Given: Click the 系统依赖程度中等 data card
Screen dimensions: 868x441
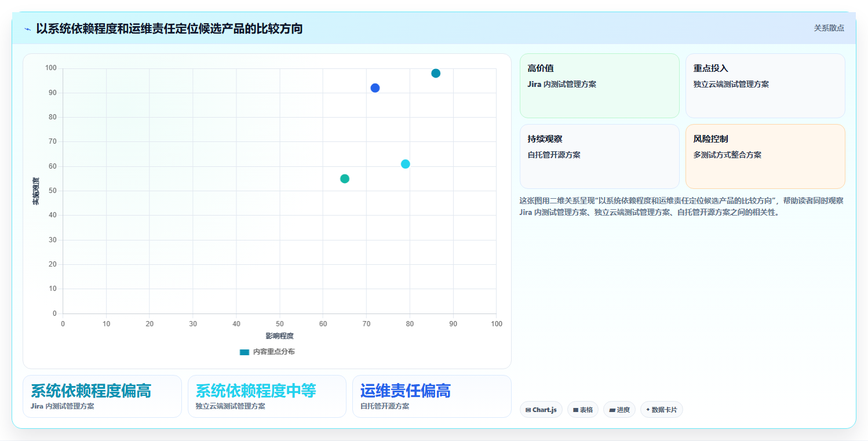Looking at the screenshot, I should click(267, 396).
